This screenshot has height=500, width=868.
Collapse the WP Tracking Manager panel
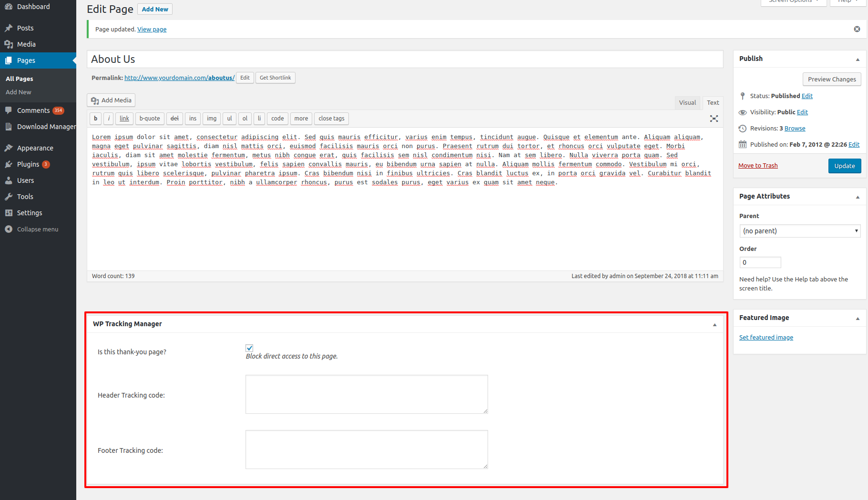click(715, 325)
